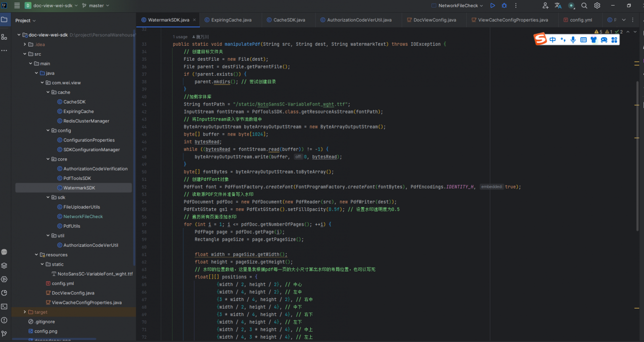Open Project view mode dropdown
This screenshot has width=644, height=342.
tap(25, 20)
